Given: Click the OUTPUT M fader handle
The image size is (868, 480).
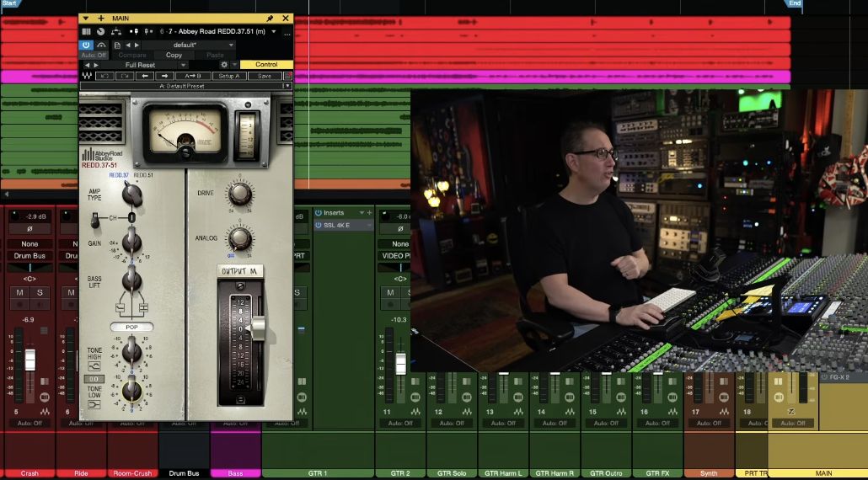Looking at the screenshot, I should coord(258,328).
